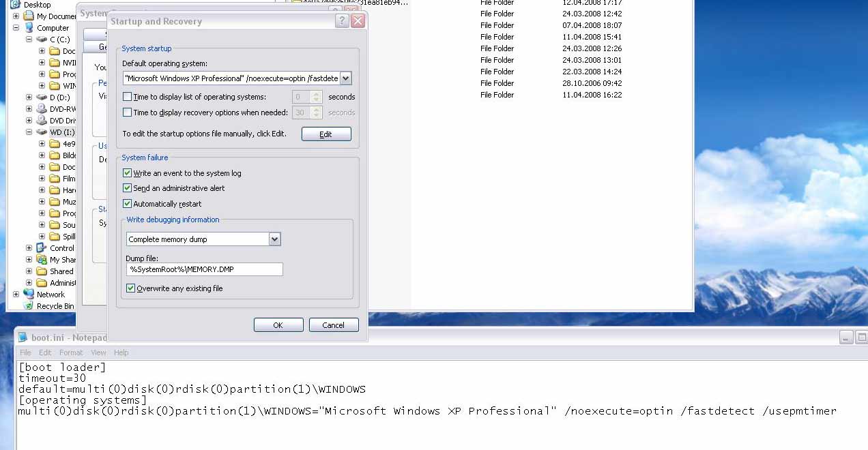
Task: Select the D (D:) drive icon
Action: click(x=42, y=97)
